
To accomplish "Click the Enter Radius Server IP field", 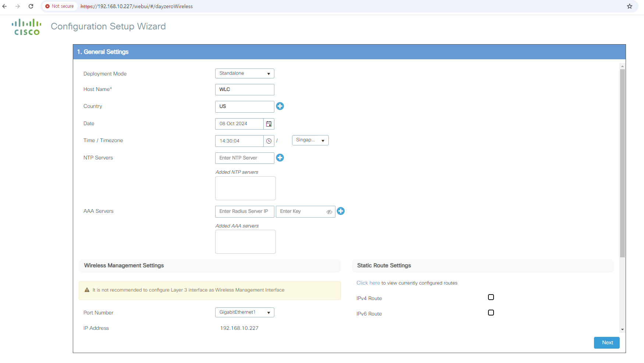I will pyautogui.click(x=245, y=212).
